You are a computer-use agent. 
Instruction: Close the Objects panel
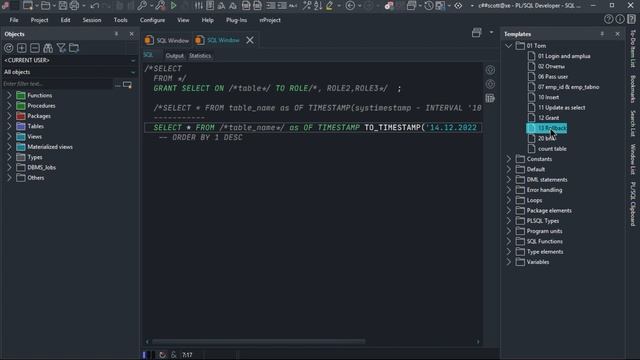[131, 34]
